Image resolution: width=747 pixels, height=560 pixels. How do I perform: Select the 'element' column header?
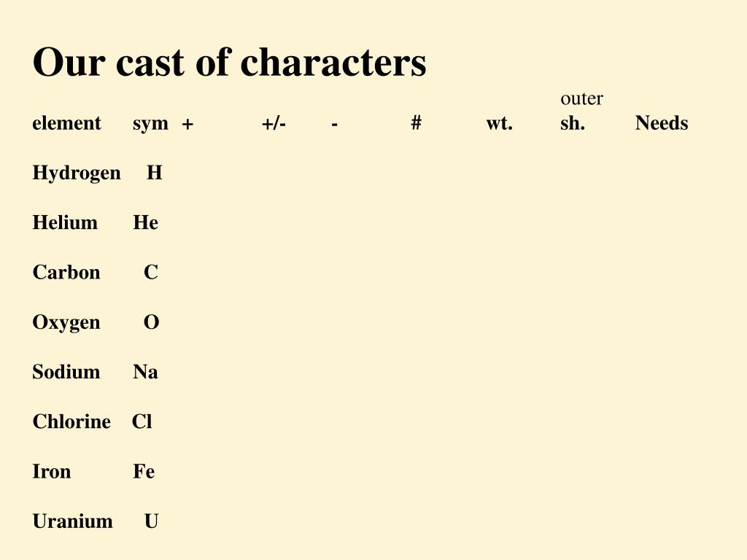coord(66,122)
